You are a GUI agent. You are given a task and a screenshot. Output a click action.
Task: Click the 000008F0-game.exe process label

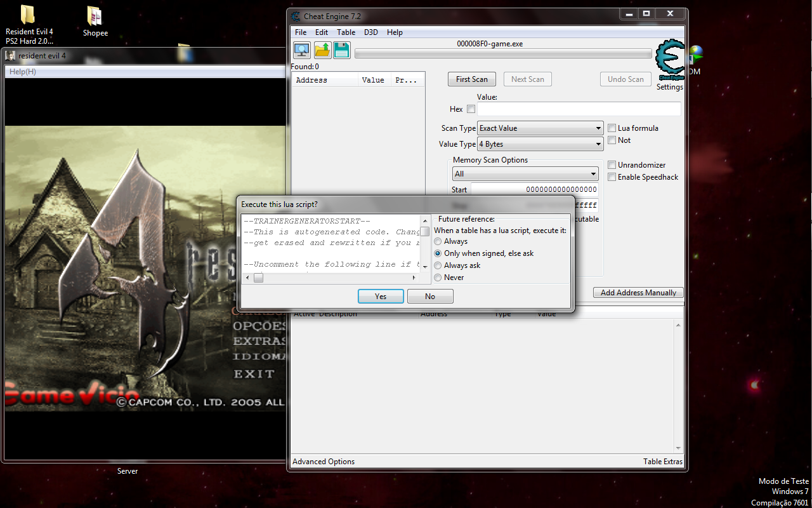point(490,44)
